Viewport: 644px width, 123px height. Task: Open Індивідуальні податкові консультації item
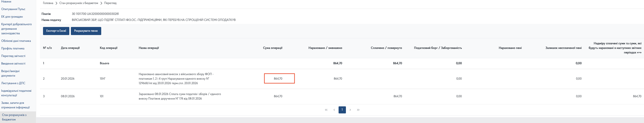coord(16,93)
